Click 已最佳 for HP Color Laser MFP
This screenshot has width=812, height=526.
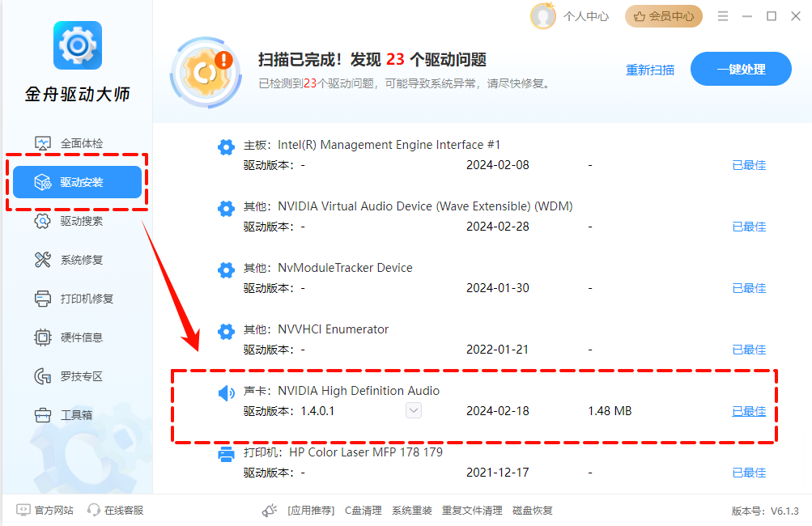(x=749, y=473)
